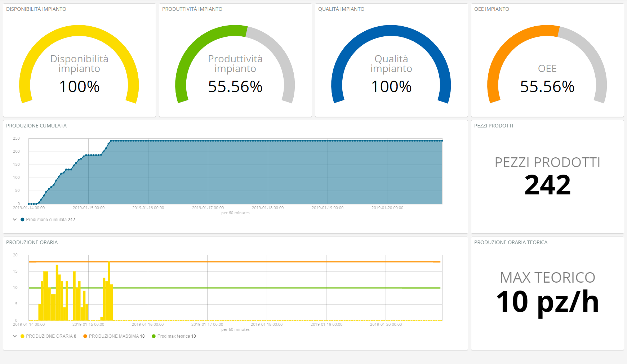Click the blue dot beside Produzione cumulata legend
The width and height of the screenshot is (627, 364).
tap(22, 220)
